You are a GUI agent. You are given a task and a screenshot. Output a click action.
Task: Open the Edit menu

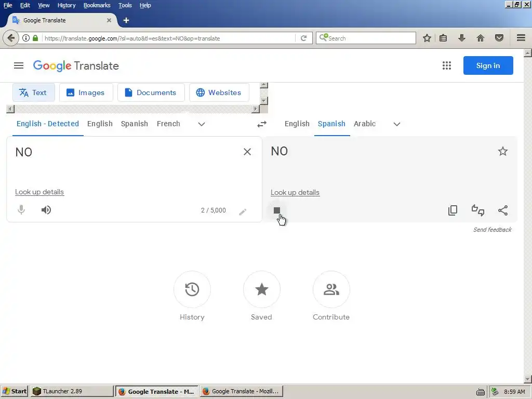click(25, 5)
